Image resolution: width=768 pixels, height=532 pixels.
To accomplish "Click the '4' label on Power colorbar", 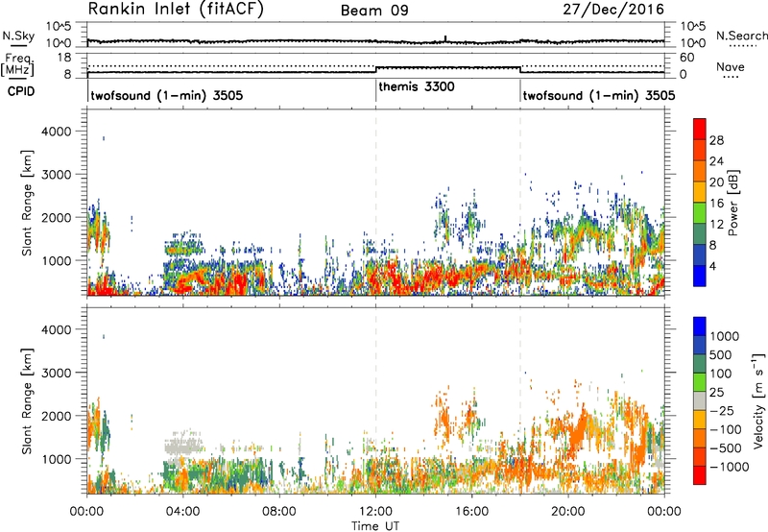I will pos(712,267).
